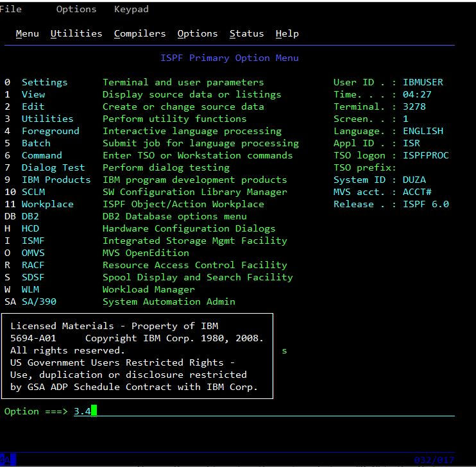Screen dimensions: 476x467
Task: Click 'ISPF Object/Action Workplace' description
Action: [183, 204]
